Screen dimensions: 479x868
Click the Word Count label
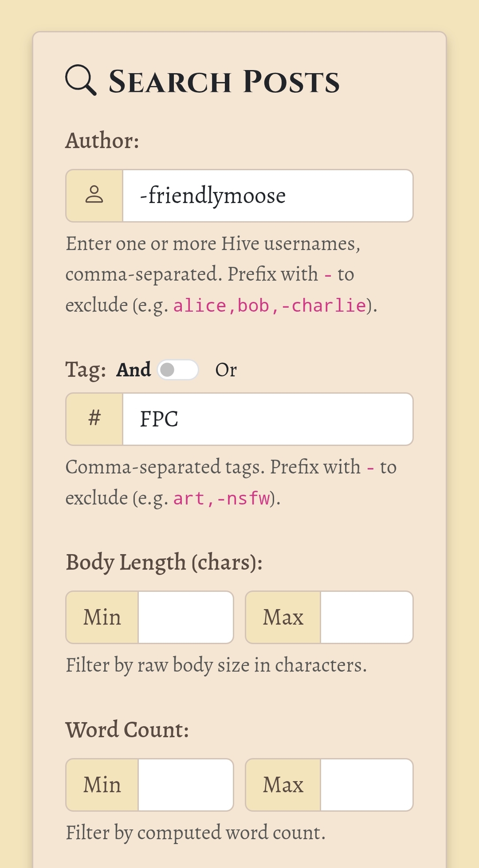click(x=127, y=730)
